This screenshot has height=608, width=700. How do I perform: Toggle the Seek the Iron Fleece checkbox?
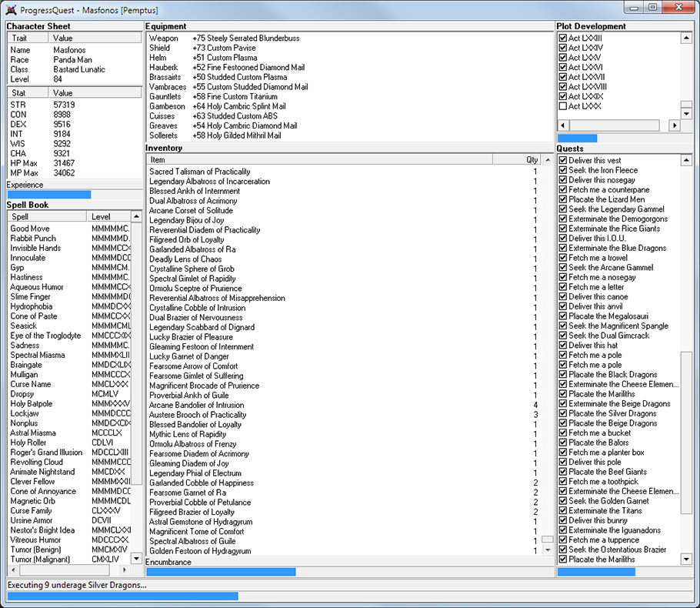[x=563, y=170]
